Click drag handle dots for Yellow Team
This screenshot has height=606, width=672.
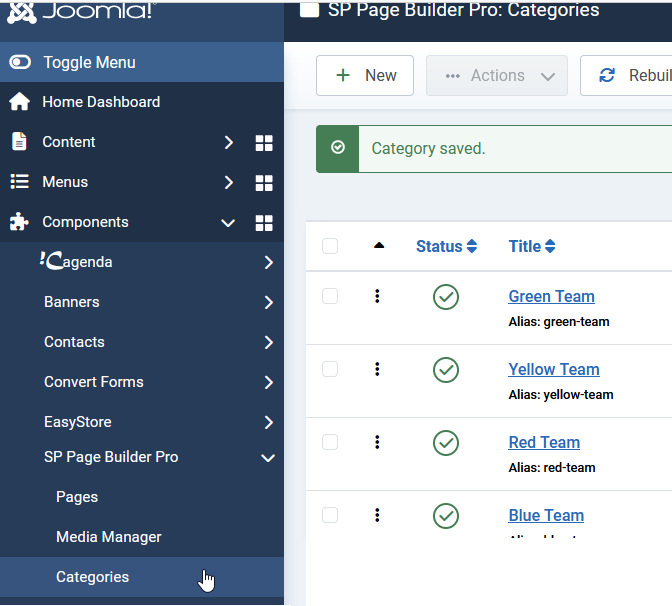[377, 369]
